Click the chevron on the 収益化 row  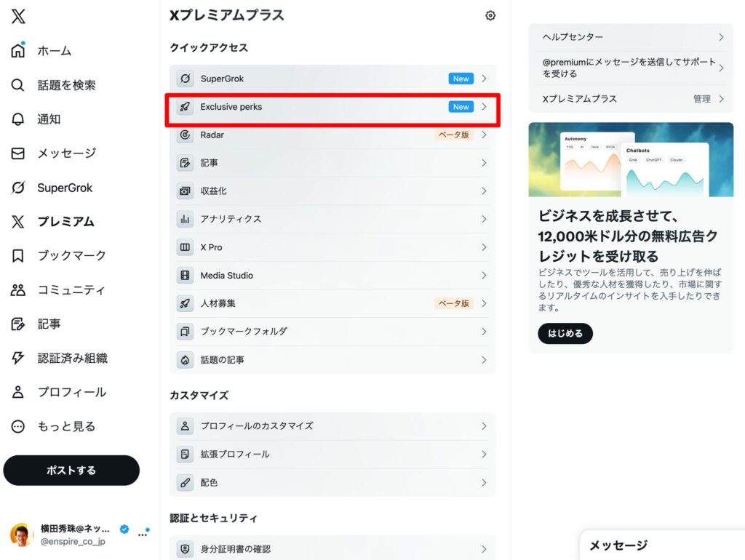click(x=484, y=191)
